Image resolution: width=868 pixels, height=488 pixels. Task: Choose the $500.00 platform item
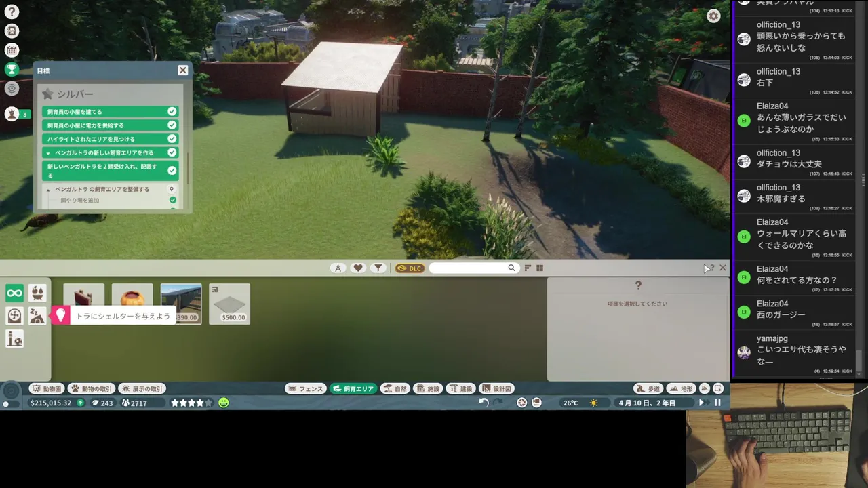click(229, 304)
